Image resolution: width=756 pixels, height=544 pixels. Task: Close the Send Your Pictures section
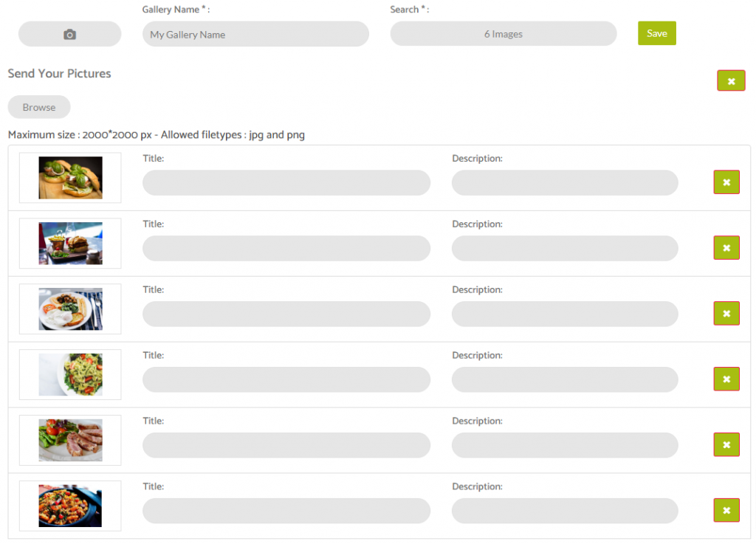731,81
